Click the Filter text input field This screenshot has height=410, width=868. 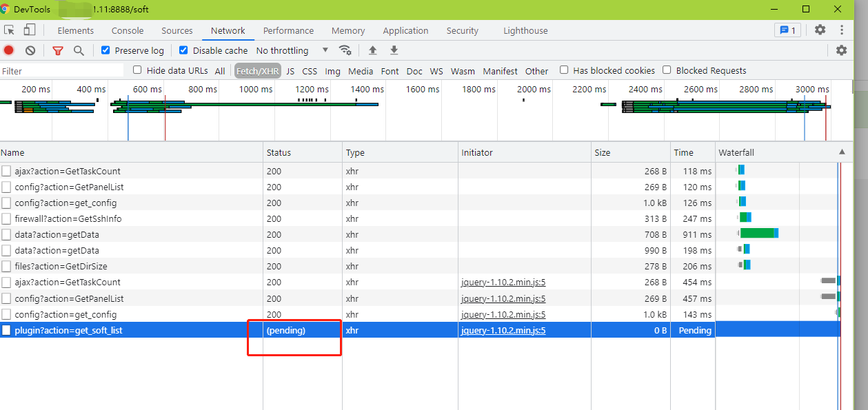tap(62, 71)
